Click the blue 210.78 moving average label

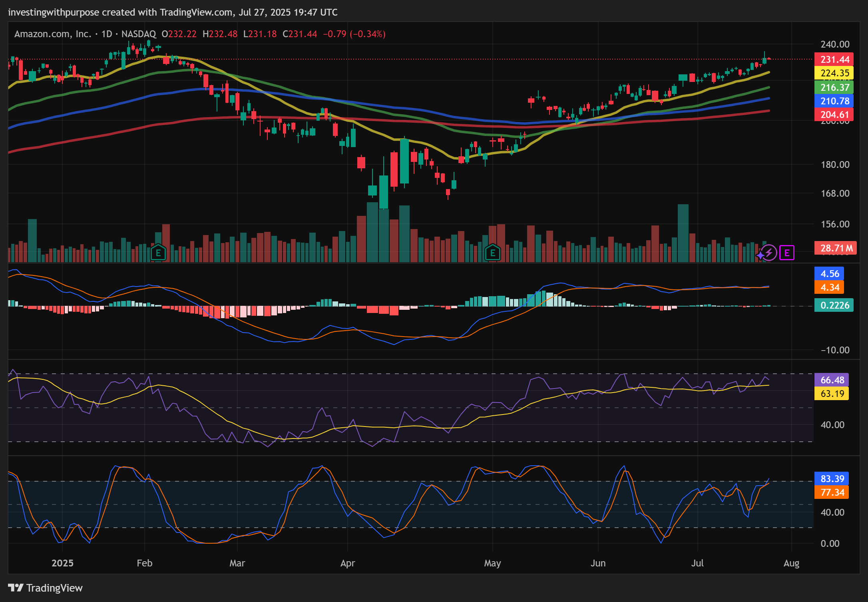pyautogui.click(x=834, y=101)
